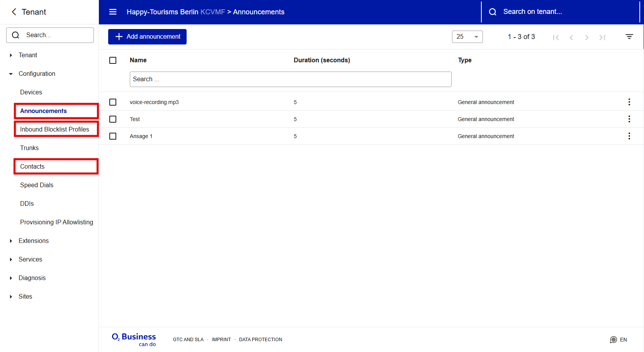The image size is (644, 352).
Task: Open three-dot menu for Test row
Action: click(629, 119)
